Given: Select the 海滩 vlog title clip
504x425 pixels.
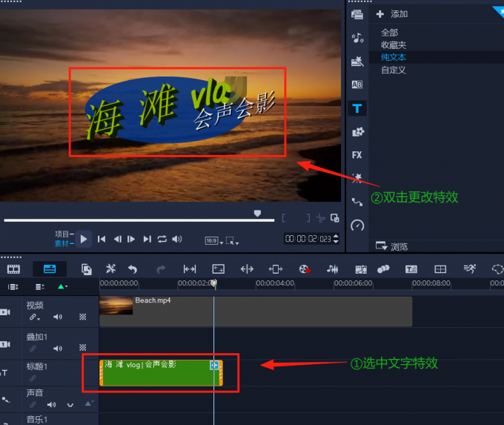Looking at the screenshot, I should [161, 373].
